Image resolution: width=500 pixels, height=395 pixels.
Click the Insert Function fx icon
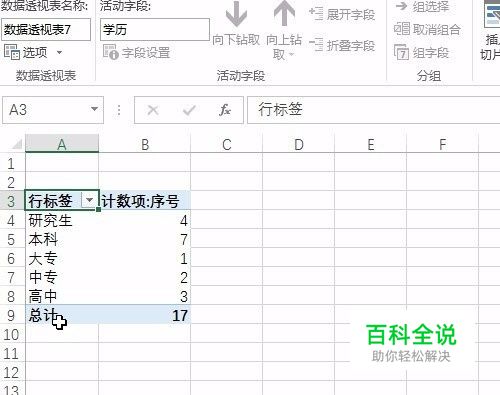(225, 110)
